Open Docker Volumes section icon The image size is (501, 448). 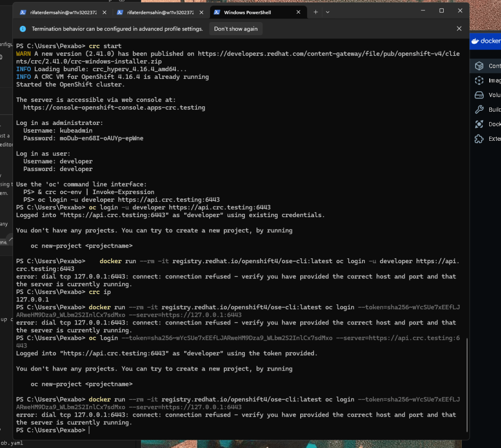(479, 95)
